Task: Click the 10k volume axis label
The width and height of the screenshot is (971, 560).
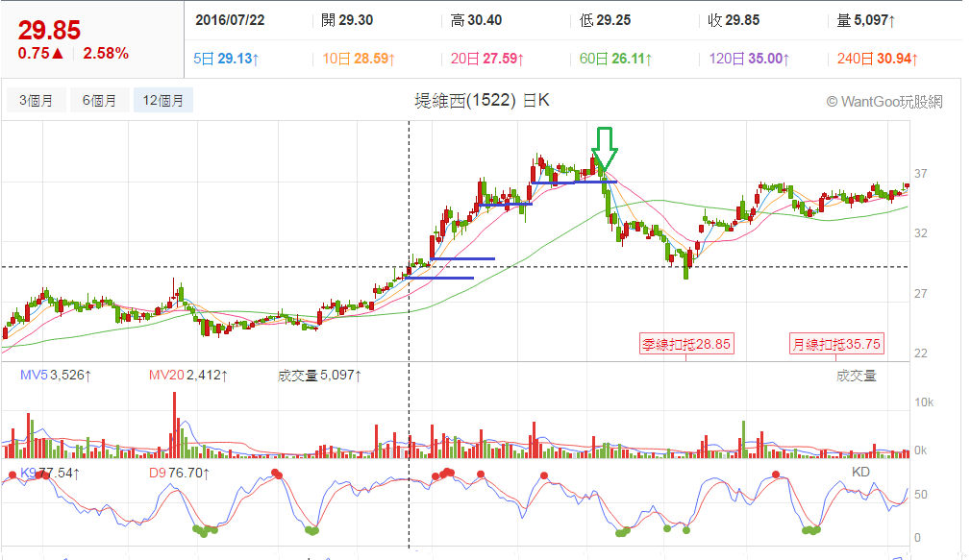Action: 923,402
